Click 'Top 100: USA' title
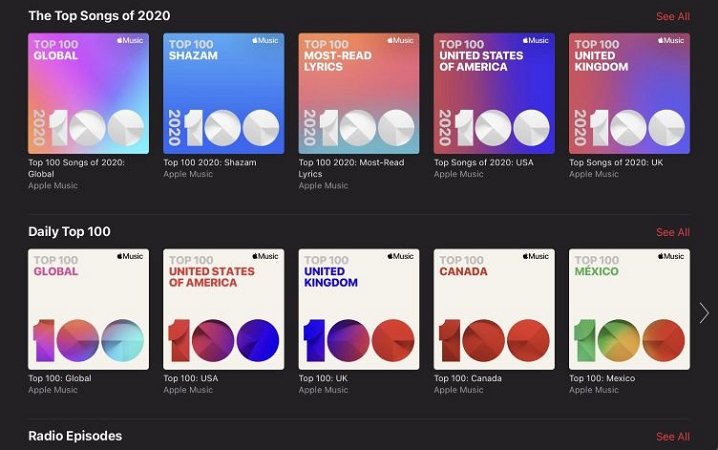 pyautogui.click(x=190, y=379)
